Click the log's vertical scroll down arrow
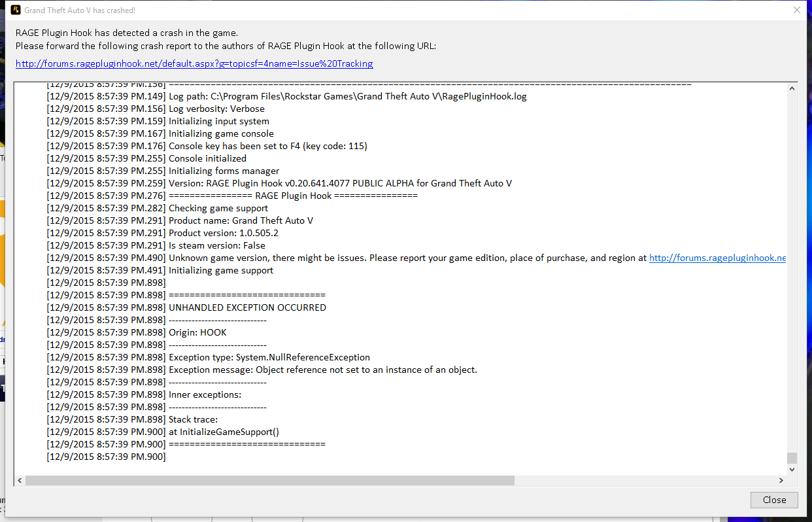This screenshot has width=812, height=522. (x=792, y=469)
